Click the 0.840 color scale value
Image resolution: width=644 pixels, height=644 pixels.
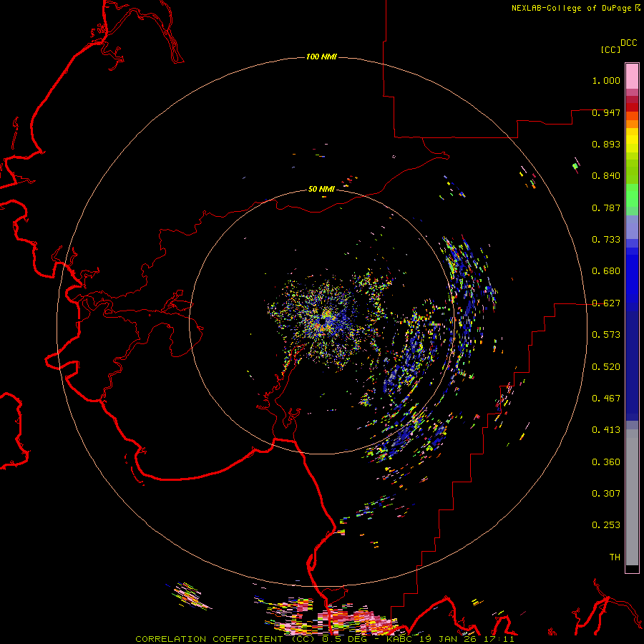(x=606, y=176)
